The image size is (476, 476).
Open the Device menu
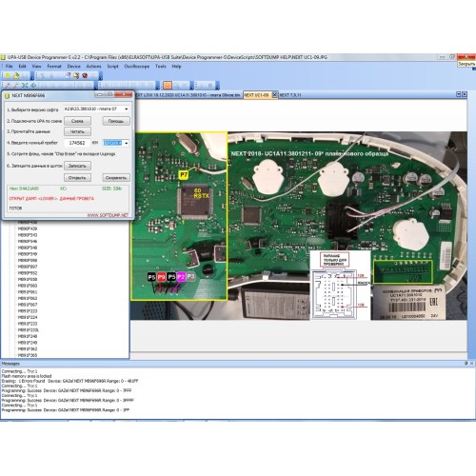pos(73,66)
